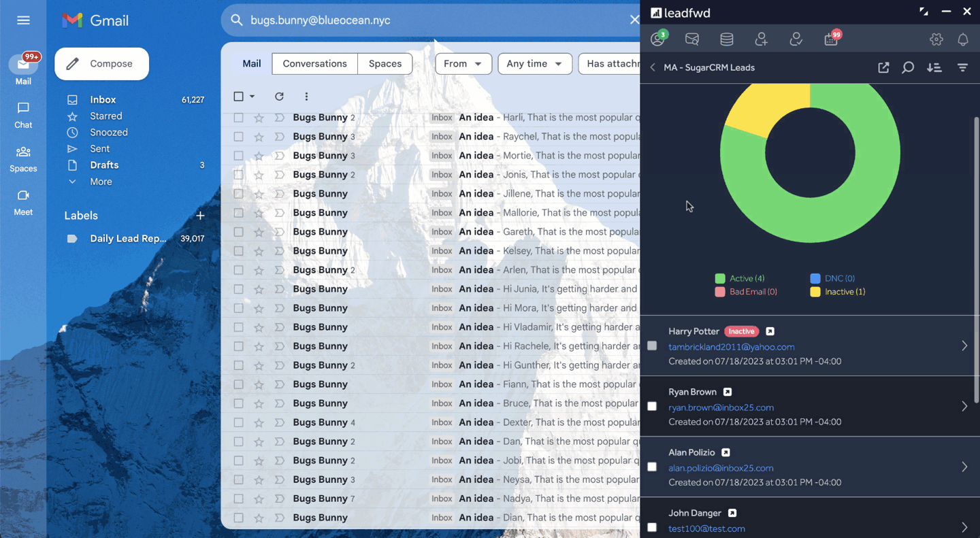
Task: Search within the SugarCRM Leads list
Action: [x=908, y=67]
